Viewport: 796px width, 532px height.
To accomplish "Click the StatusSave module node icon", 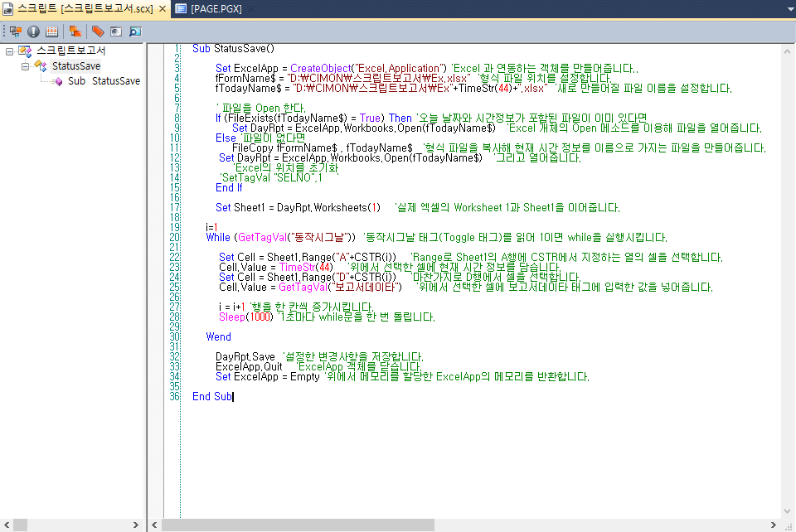I will point(41,66).
